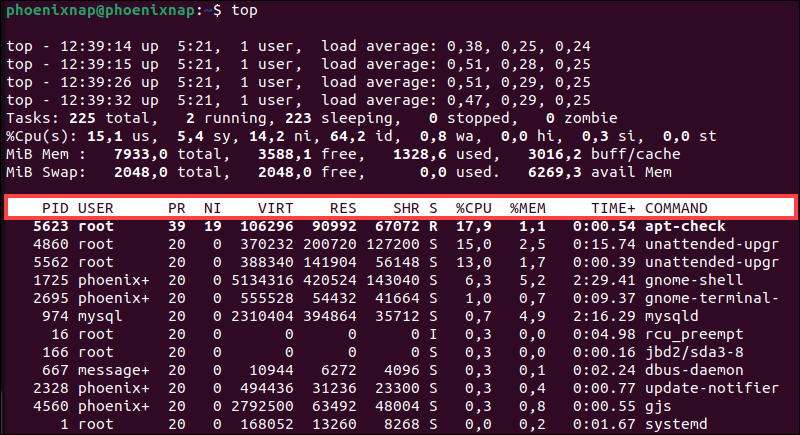Click the VIRT column header
Screen dimensions: 800x435
pos(276,208)
